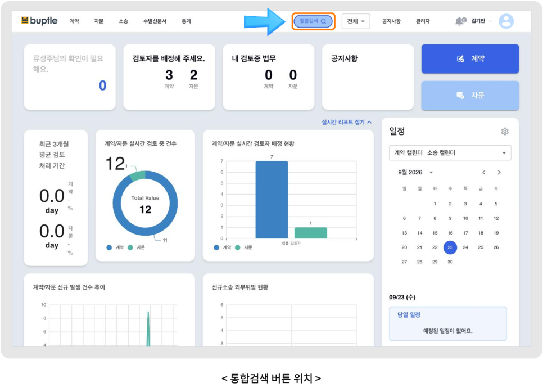This screenshot has width=543, height=392.
Task: Click the green bar valued 1
Action: click(311, 233)
